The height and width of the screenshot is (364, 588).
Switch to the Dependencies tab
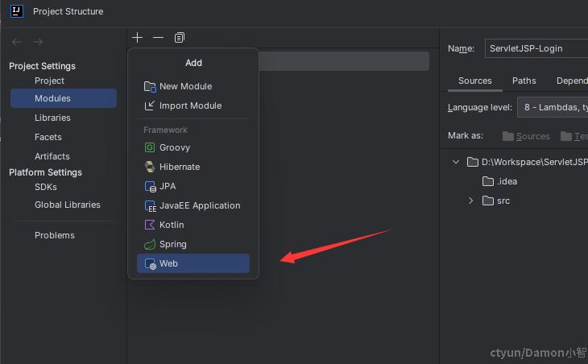(572, 81)
